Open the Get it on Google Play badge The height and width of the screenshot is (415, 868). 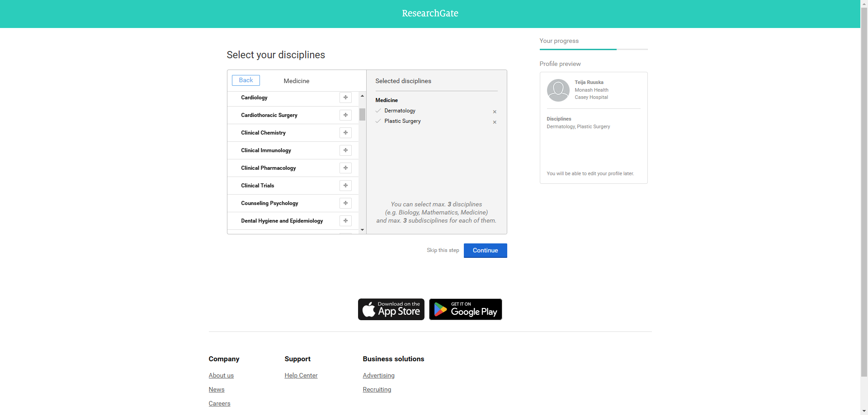(x=466, y=309)
